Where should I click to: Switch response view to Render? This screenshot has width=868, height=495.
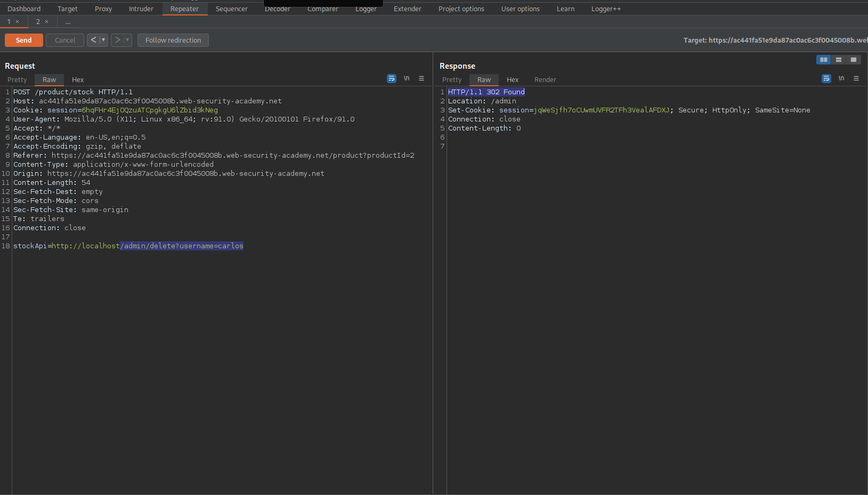(x=545, y=80)
